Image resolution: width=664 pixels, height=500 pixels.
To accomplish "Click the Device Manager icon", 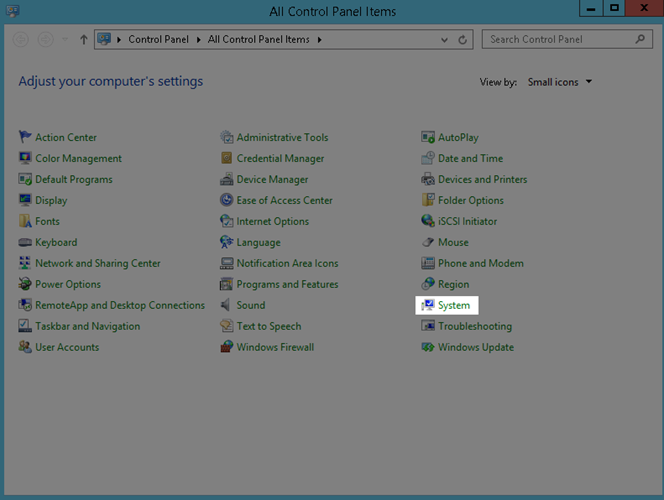I will coord(227,179).
